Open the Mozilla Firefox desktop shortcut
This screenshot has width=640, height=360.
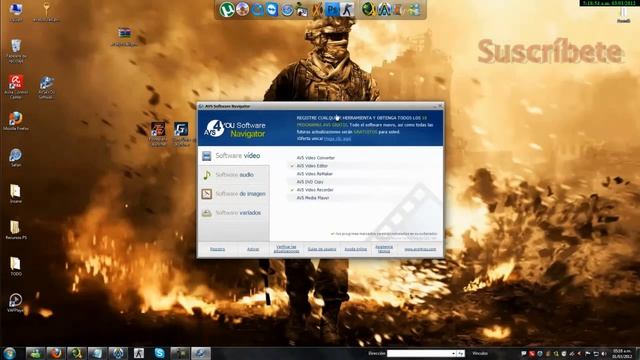click(16, 121)
